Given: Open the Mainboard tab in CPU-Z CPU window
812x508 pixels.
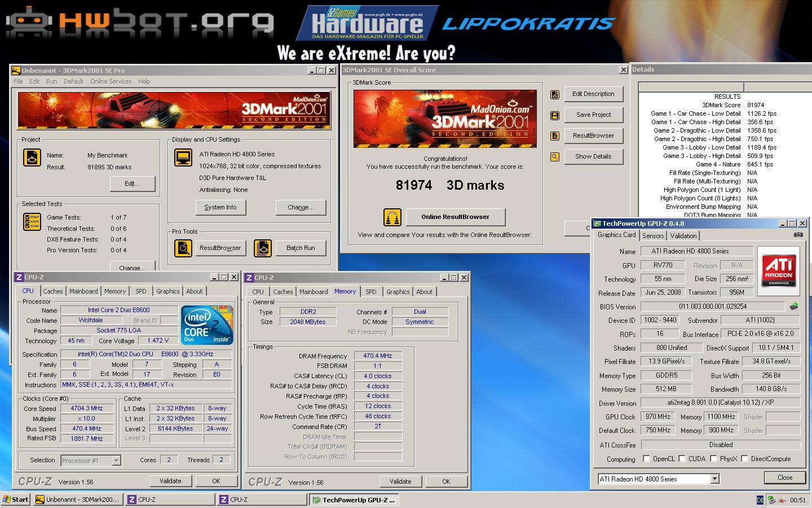Looking at the screenshot, I should (83, 291).
